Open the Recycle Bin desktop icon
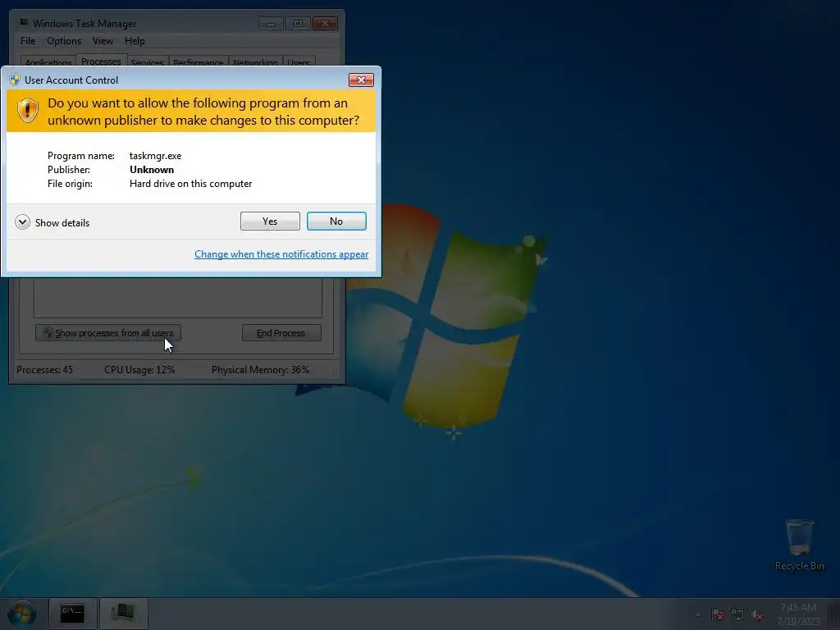The width and height of the screenshot is (840, 630). point(799,545)
